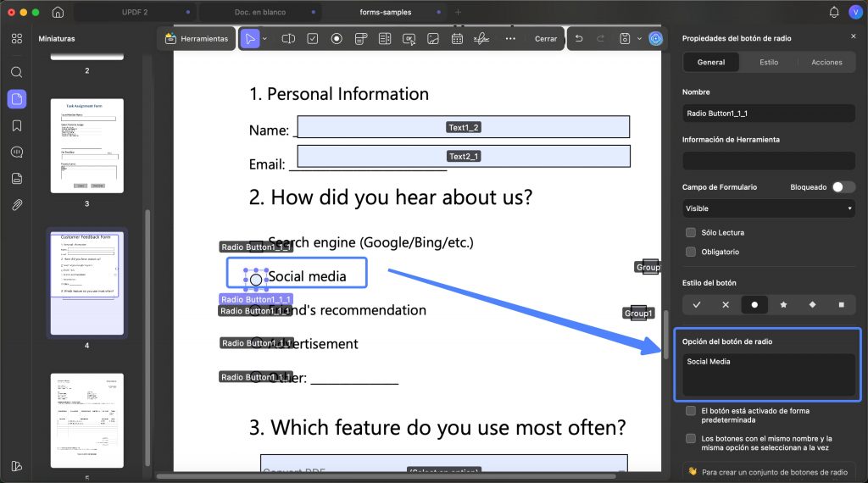Open the bookmarks panel in sidebar
This screenshot has width=868, height=483.
click(x=17, y=125)
